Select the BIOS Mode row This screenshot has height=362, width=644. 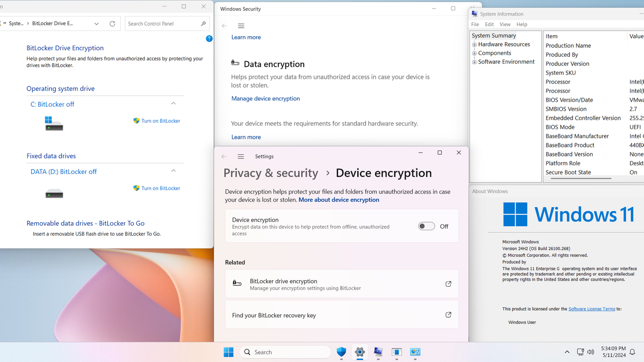click(x=594, y=127)
